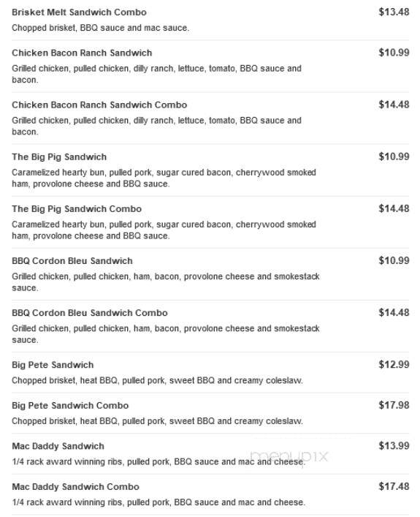420x517 pixels.
Task: Open Big Pete Sandwich item
Action: [x=53, y=365]
